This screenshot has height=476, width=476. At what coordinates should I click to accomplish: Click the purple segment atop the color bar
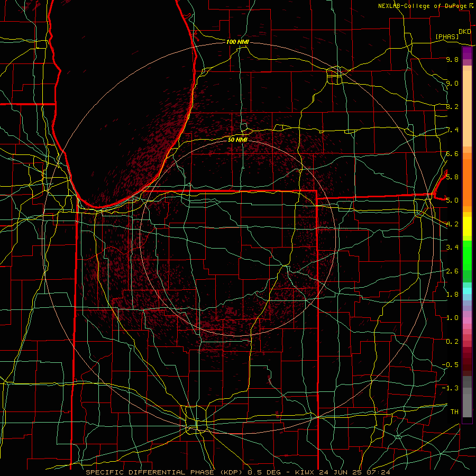click(x=467, y=53)
